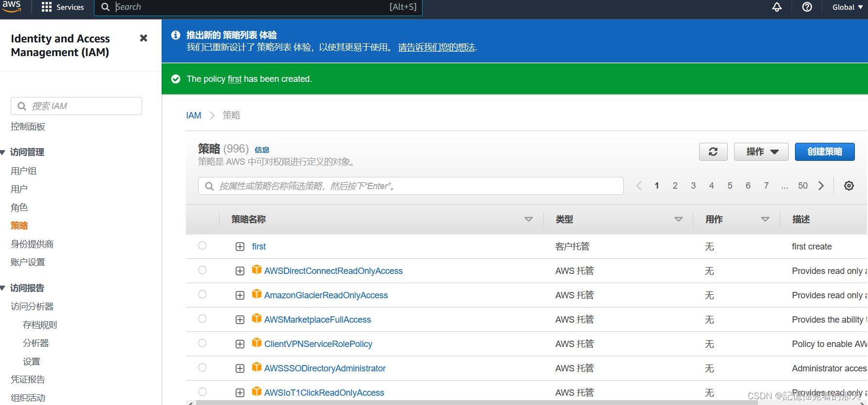Viewport: 868px width, 405px height.
Task: Click orange box icon for AmazonGlacierReadOnlyAccess
Action: pos(257,294)
